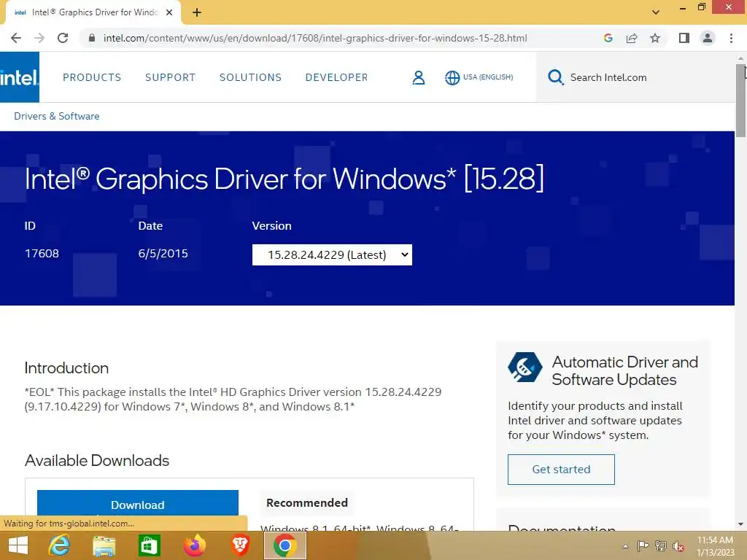Click the Automatic Driver and Software Updates heading
The image size is (747, 560).
click(624, 371)
